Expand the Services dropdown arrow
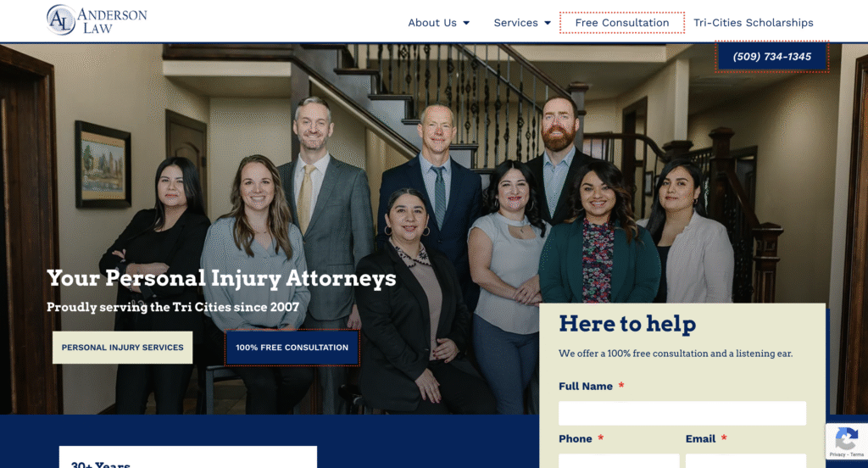This screenshot has width=868, height=468. [548, 23]
